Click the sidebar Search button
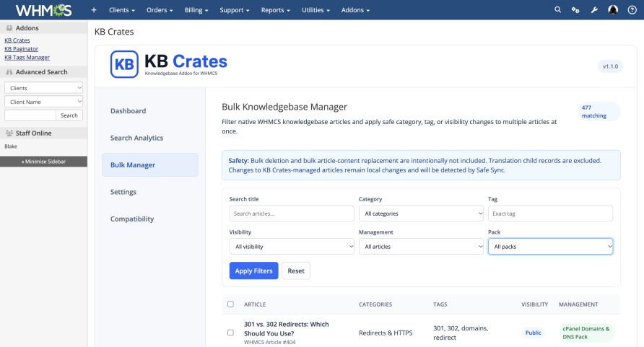 (69, 115)
